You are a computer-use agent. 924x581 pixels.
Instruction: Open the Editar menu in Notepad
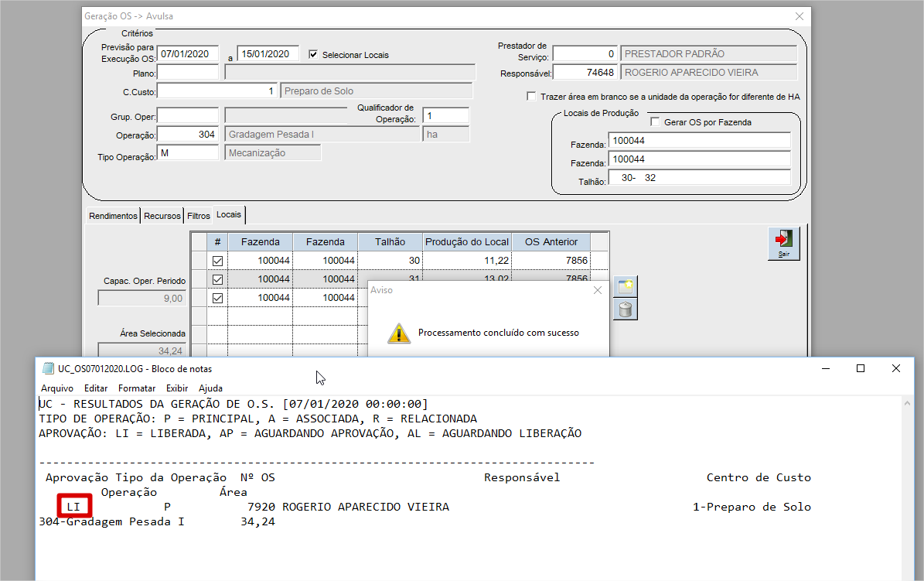pos(95,388)
